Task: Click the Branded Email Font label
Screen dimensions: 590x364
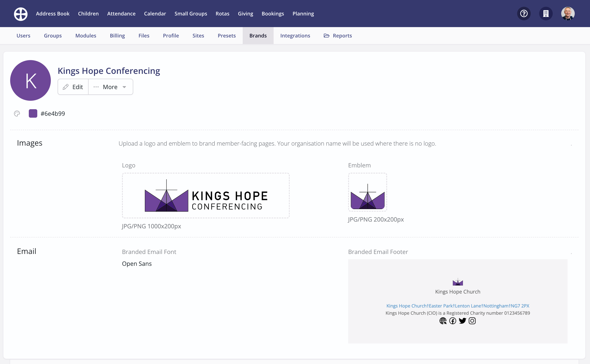Action: point(149,252)
